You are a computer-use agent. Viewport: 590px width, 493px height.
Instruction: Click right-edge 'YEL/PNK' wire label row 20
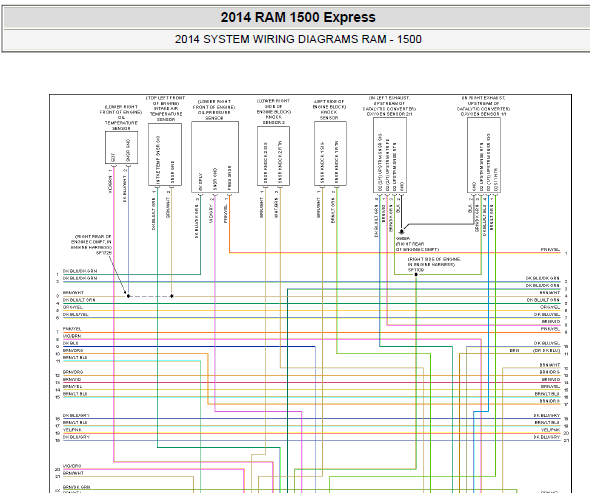point(550,429)
